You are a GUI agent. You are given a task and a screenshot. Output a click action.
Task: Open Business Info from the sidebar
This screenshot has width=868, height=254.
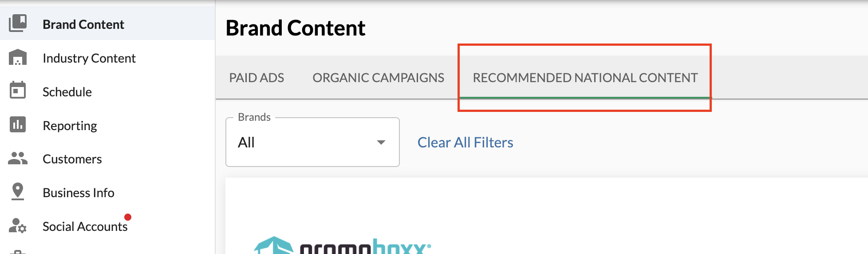pos(79,193)
